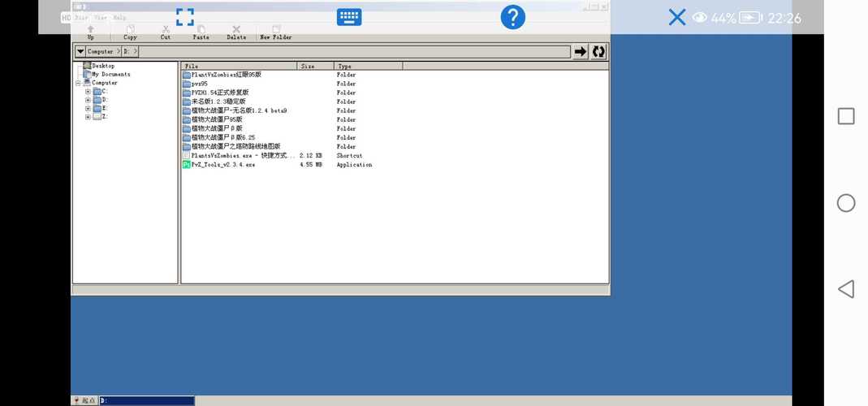Click the 起点 start button on taskbar
This screenshot has width=868, height=406.
pos(84,400)
